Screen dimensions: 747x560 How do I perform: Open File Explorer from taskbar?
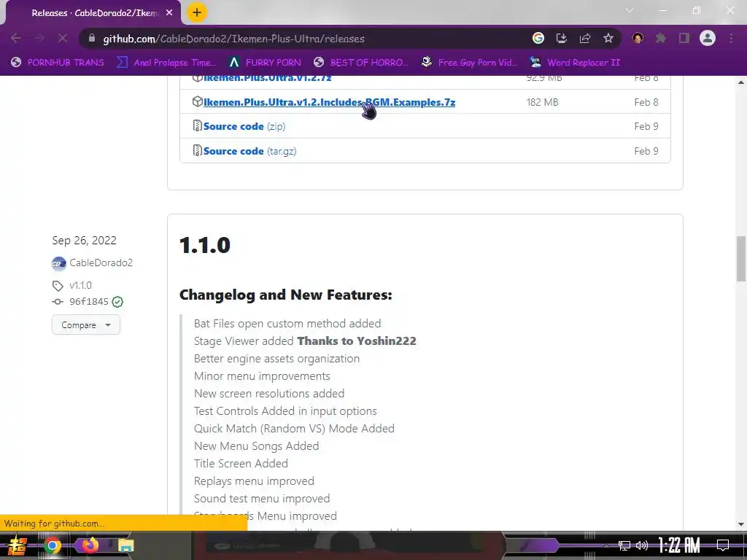coord(125,545)
